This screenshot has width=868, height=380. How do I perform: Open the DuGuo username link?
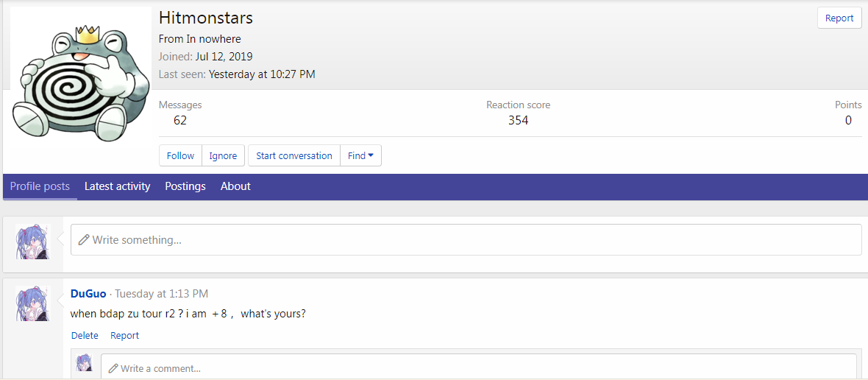[88, 294]
